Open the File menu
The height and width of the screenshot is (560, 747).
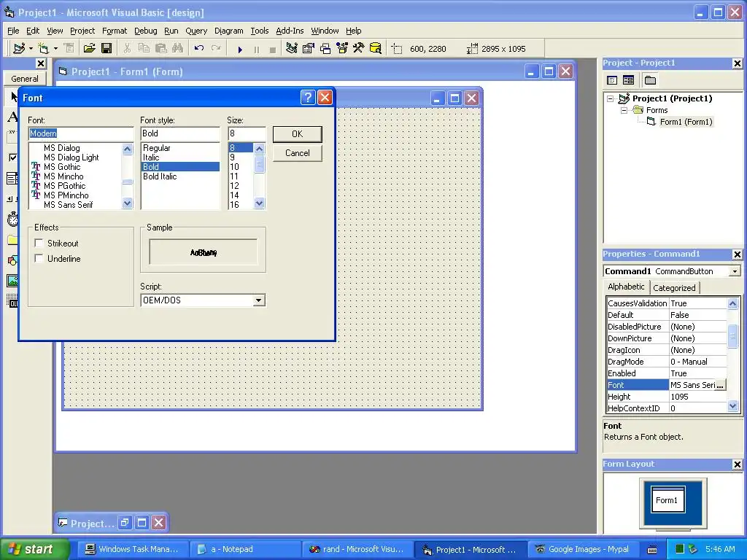tap(13, 31)
